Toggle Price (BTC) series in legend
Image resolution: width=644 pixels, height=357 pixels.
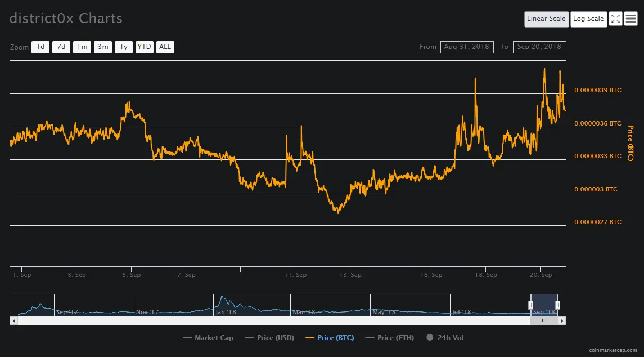click(x=330, y=338)
